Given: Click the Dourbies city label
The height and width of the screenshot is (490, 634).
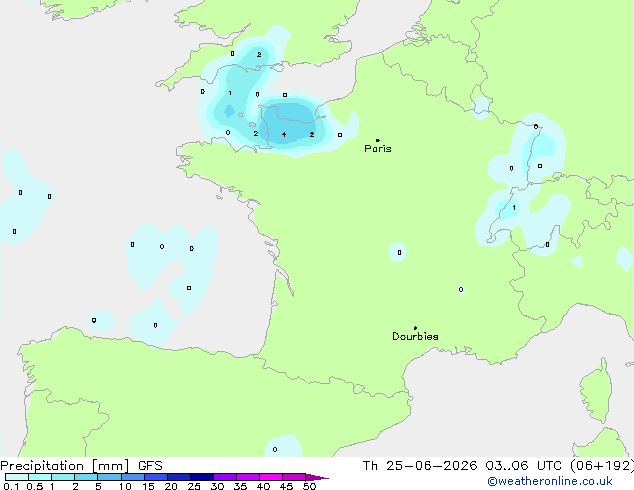Looking at the screenshot, I should click(415, 336).
